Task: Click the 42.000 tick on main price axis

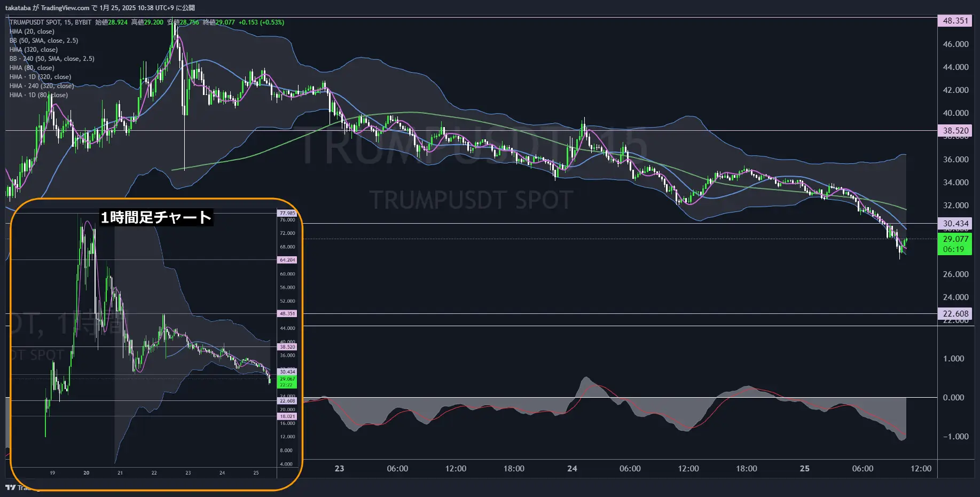Action: [x=955, y=90]
